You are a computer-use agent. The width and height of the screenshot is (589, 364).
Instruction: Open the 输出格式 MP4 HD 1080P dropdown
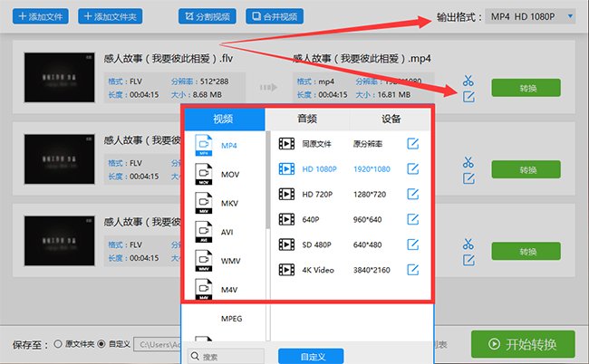pos(530,16)
